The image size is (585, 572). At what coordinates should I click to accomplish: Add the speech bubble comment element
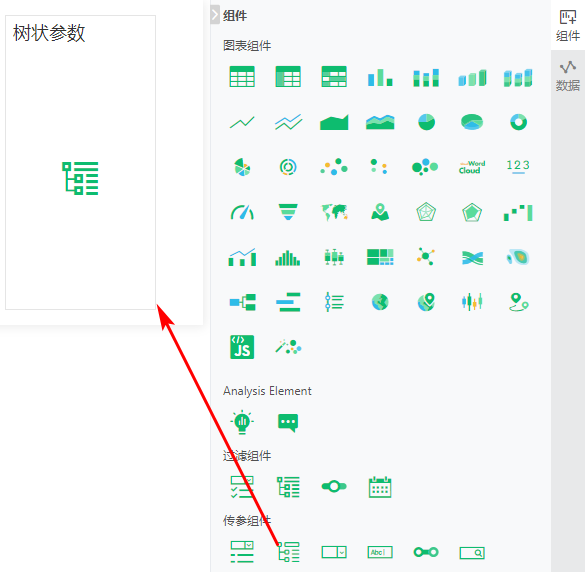288,423
